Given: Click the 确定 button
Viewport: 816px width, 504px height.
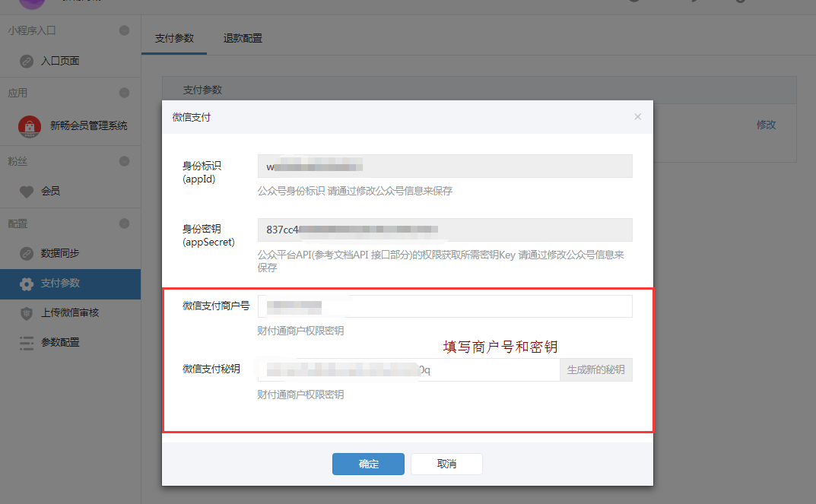Looking at the screenshot, I should point(368,464).
